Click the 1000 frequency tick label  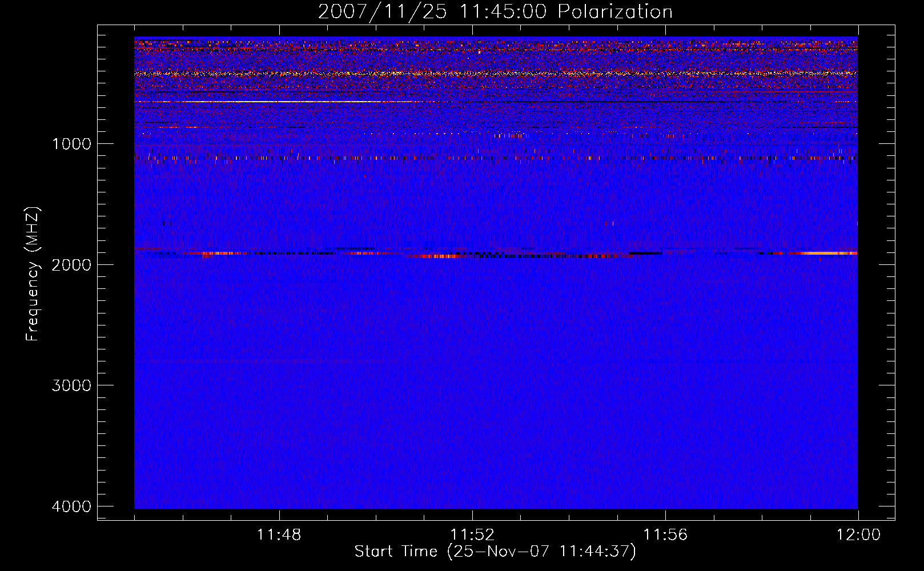tap(71, 144)
